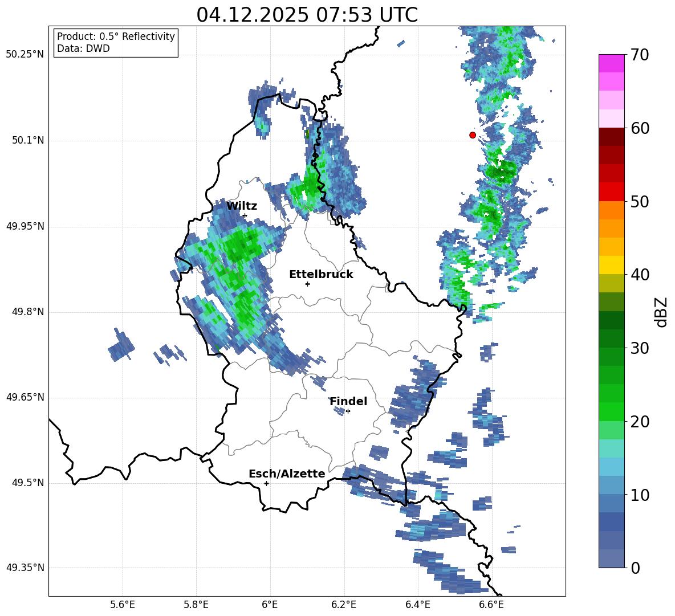Click the magenta top segment of colorbar
This screenshot has width=675, height=616.
(x=611, y=63)
